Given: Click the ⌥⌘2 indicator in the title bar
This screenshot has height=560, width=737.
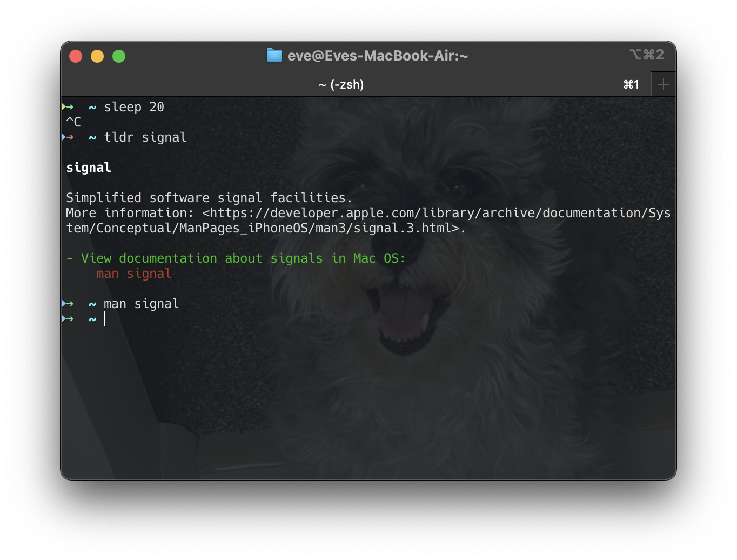Looking at the screenshot, I should pyautogui.click(x=646, y=55).
